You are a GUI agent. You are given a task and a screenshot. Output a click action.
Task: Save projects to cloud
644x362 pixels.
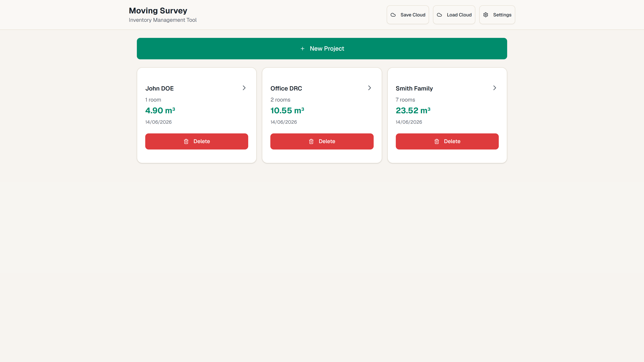coord(408,15)
